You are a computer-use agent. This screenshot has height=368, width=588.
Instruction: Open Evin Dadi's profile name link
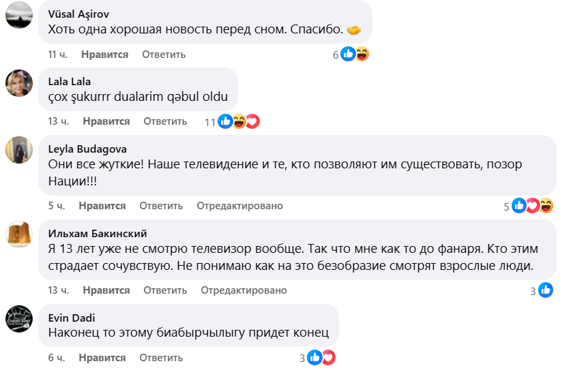tap(72, 318)
